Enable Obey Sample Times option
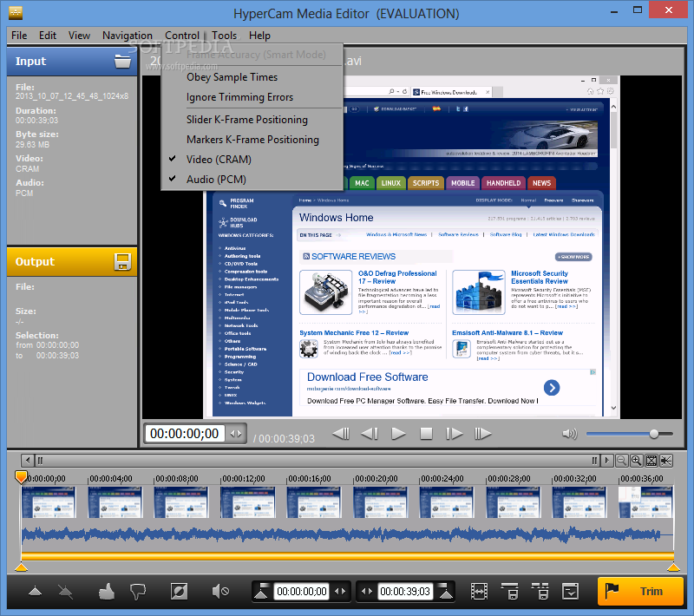 (x=252, y=77)
